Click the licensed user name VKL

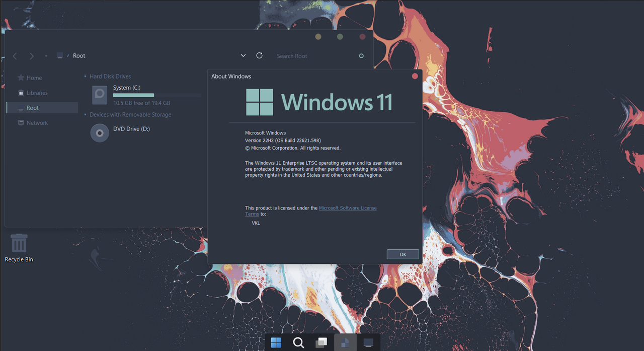click(256, 223)
